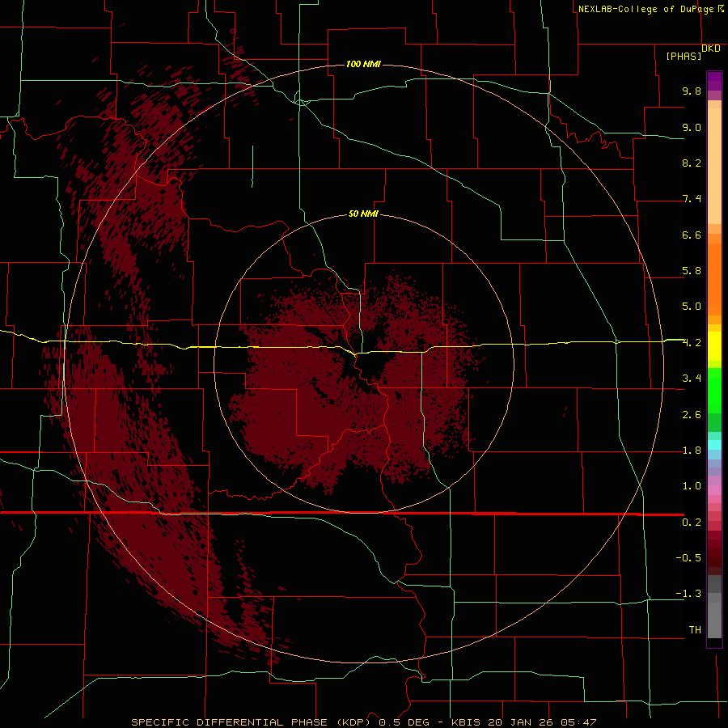Click the 100 NMI range ring label
The width and height of the screenshot is (728, 728).
(x=363, y=64)
